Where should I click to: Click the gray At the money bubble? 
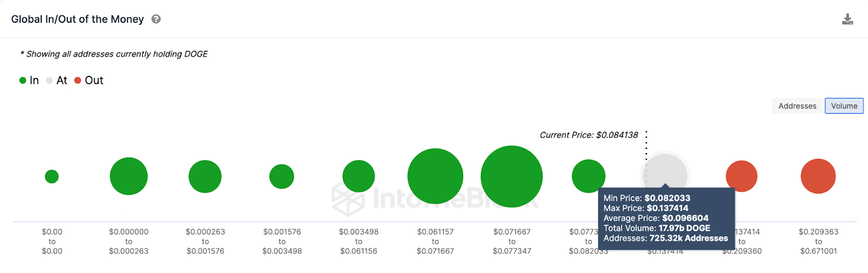click(x=665, y=172)
